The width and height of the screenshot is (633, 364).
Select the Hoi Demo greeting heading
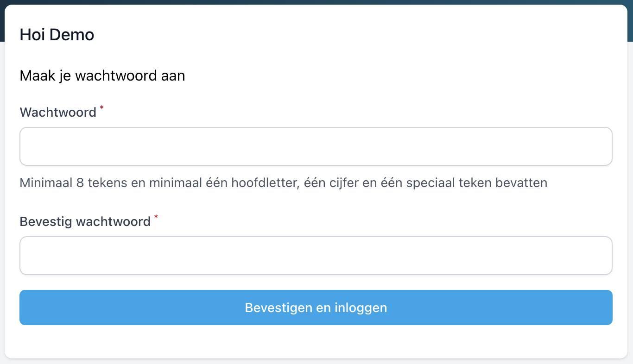tap(57, 35)
